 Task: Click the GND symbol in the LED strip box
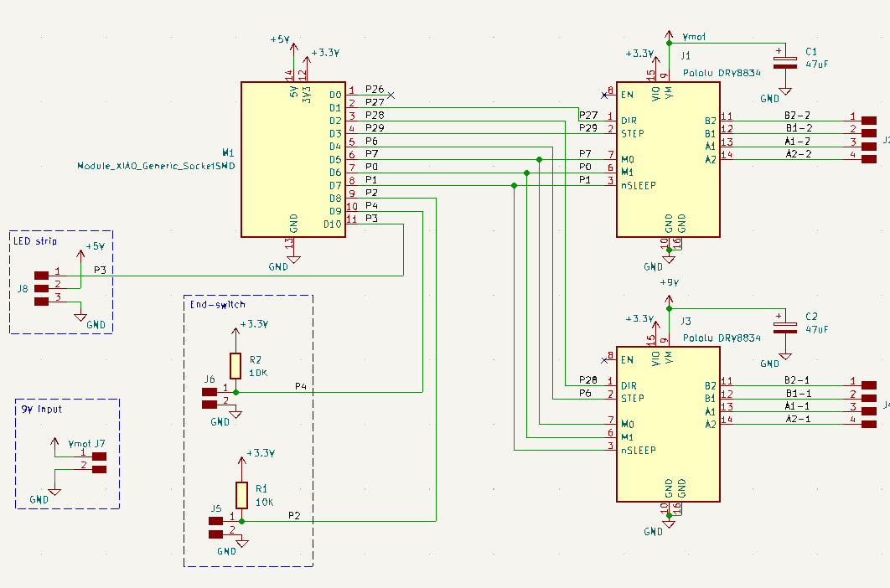click(x=80, y=317)
